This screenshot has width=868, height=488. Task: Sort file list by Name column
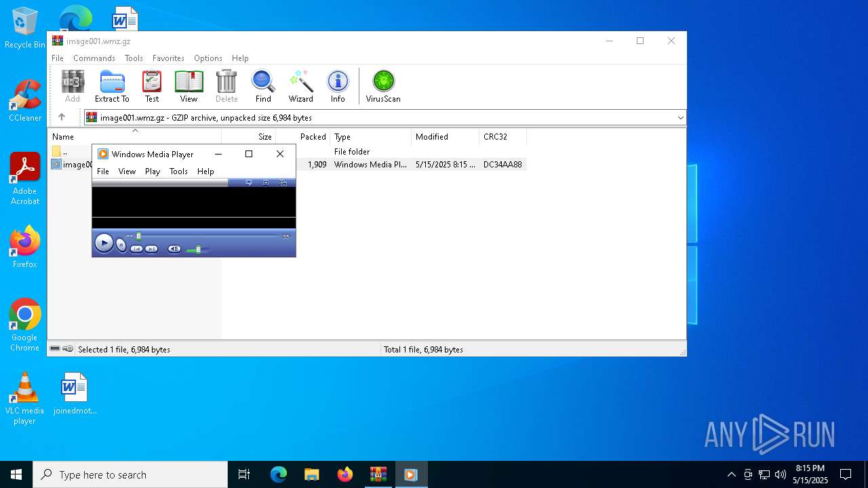point(134,137)
